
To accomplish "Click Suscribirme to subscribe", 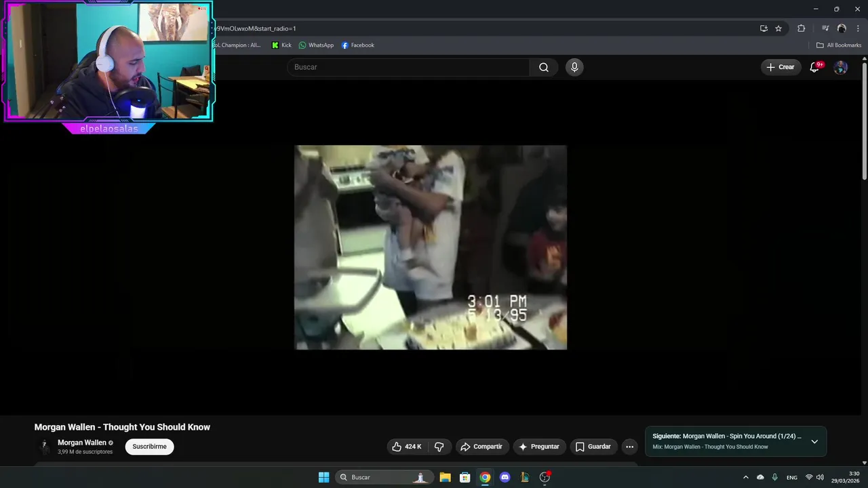I will point(149,447).
